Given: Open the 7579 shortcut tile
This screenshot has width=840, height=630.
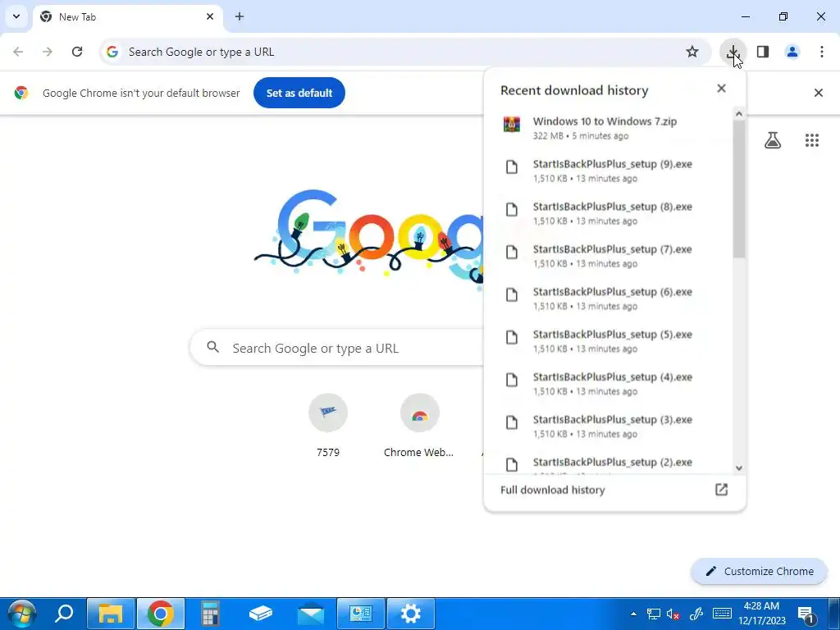Looking at the screenshot, I should 328,426.
